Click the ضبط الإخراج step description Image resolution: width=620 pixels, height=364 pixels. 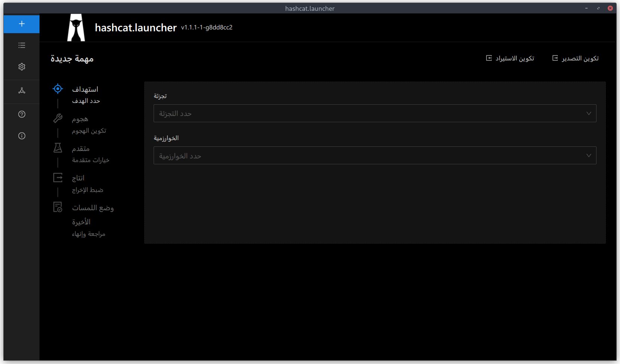pyautogui.click(x=88, y=190)
